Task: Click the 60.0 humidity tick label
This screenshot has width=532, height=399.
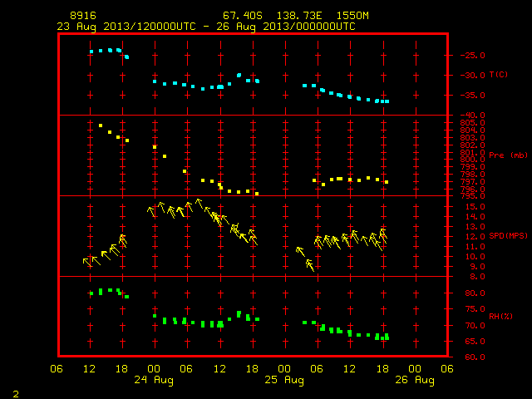Action: pyautogui.click(x=475, y=357)
